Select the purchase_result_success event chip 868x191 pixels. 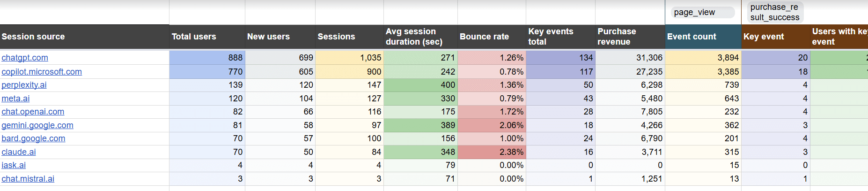coord(775,12)
